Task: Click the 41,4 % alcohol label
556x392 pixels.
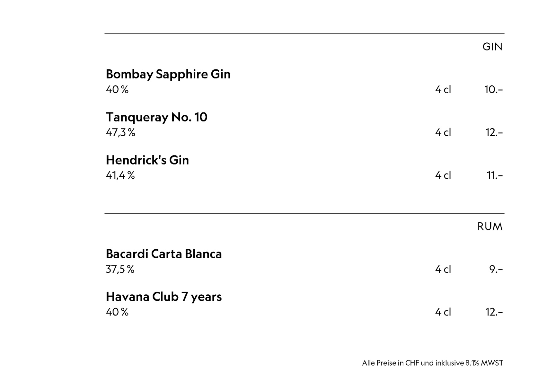Action: point(120,175)
